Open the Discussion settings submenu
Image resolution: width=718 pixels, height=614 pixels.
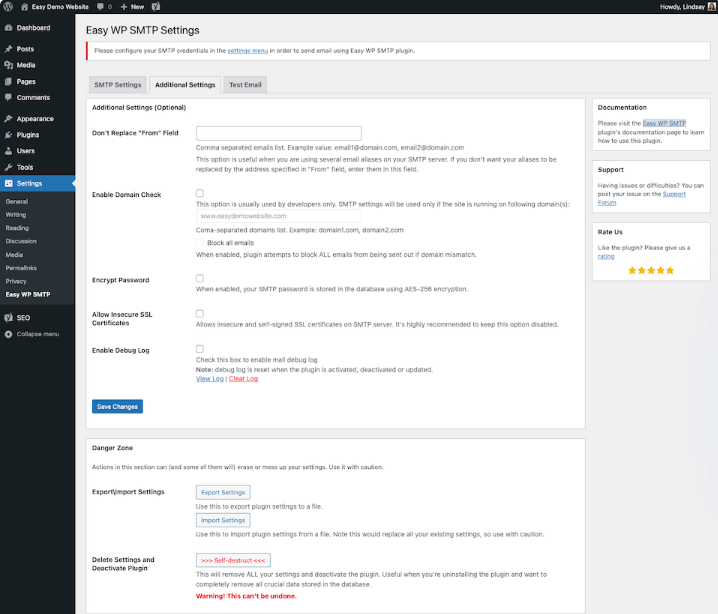tap(21, 241)
